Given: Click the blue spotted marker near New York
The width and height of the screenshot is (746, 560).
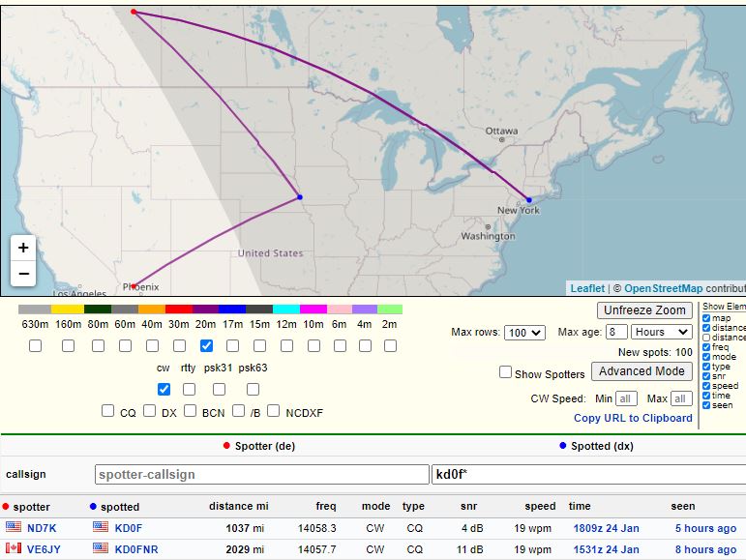Looking at the screenshot, I should tap(529, 200).
